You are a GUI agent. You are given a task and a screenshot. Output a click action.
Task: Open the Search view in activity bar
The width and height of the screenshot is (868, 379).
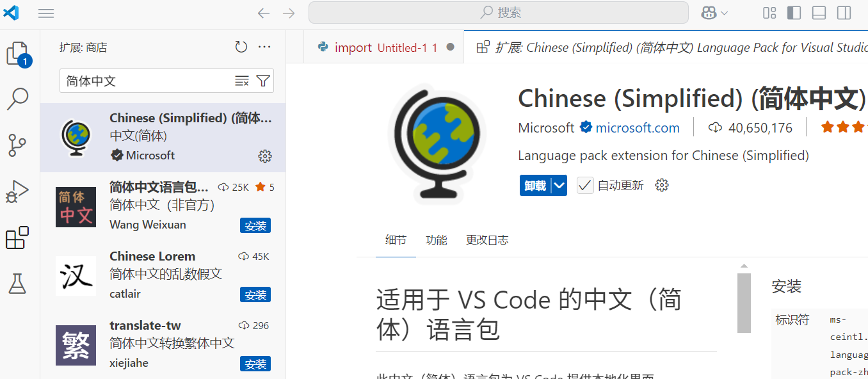pos(18,99)
